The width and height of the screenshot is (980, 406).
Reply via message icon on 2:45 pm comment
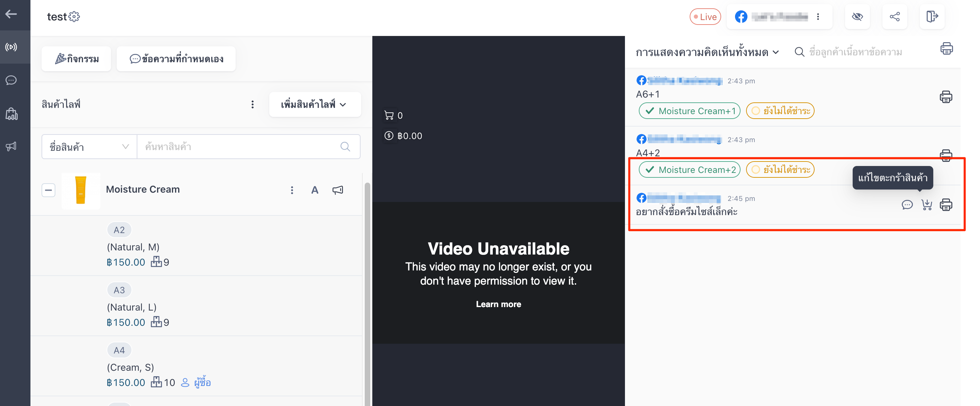point(907,205)
